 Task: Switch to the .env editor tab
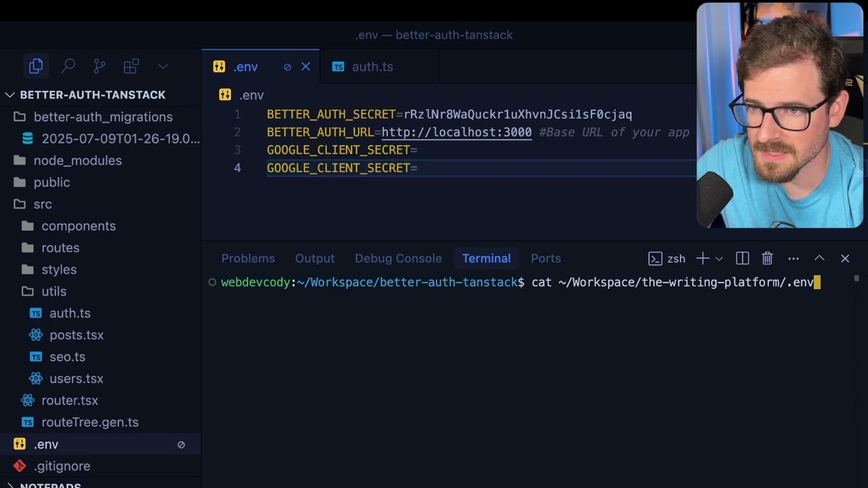(x=260, y=66)
